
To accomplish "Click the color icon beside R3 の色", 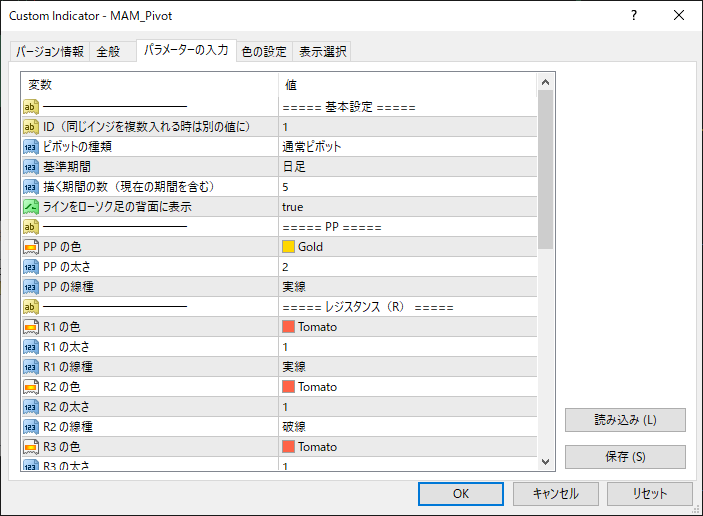I will (31, 447).
